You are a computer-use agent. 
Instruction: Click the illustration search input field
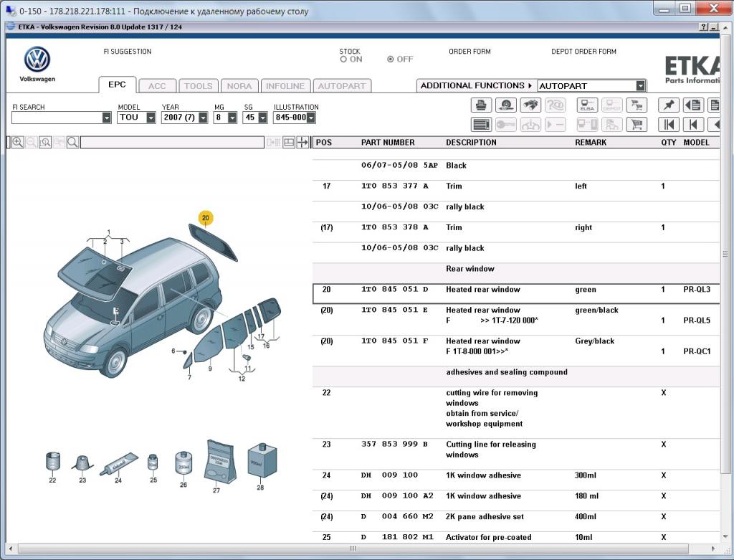pyautogui.click(x=172, y=143)
